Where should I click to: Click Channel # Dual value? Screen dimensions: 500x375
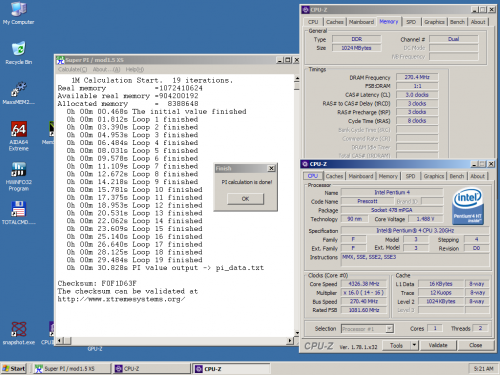[x=454, y=39]
